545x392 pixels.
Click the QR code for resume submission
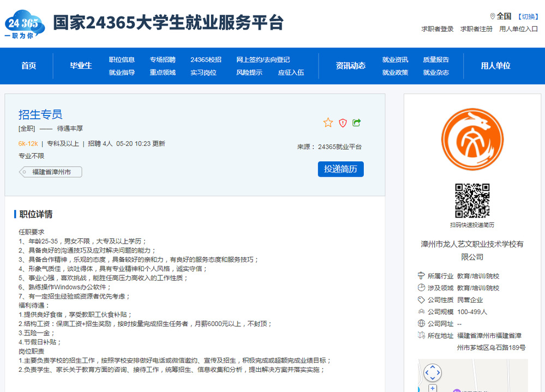[x=472, y=200]
